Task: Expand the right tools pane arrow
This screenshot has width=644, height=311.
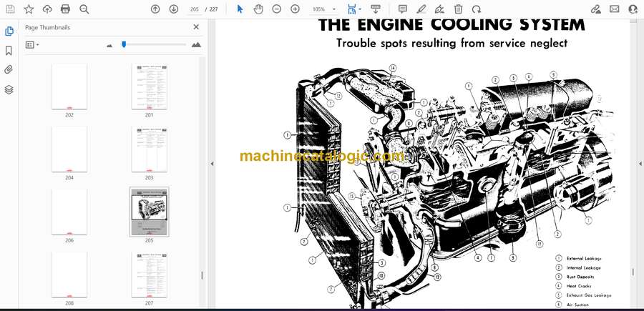Action: click(640, 164)
